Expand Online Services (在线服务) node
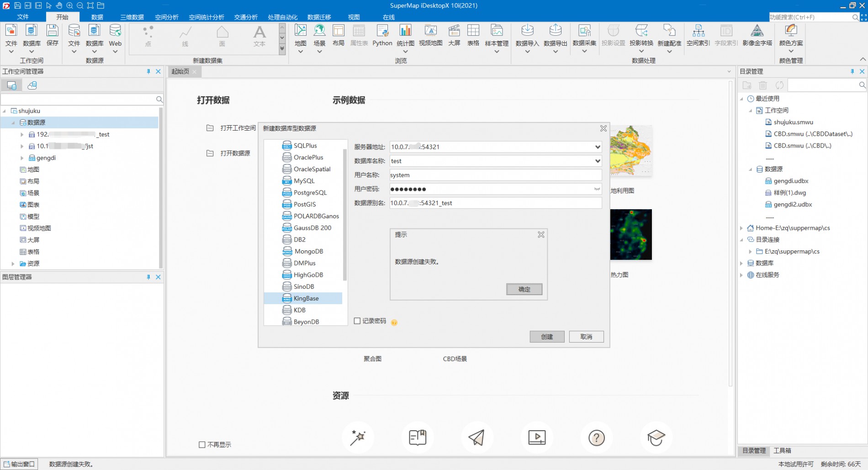Screen dimensions: 868x470 [x=741, y=275]
